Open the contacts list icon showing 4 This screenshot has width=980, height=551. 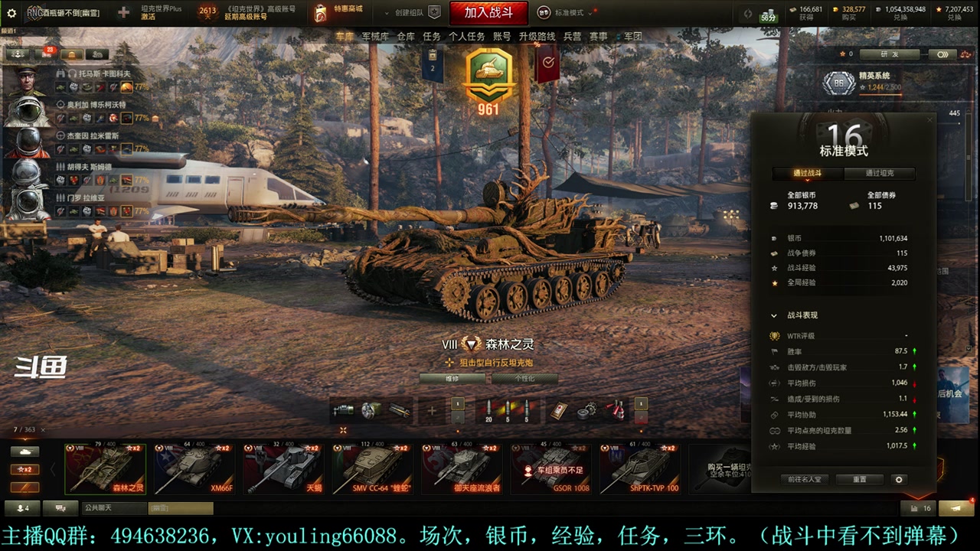point(22,508)
